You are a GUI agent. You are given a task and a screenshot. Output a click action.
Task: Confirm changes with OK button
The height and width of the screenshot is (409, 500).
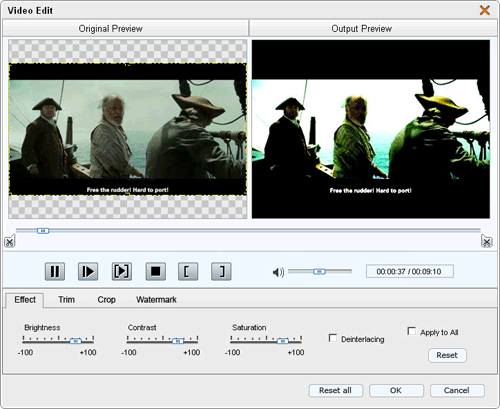click(396, 390)
